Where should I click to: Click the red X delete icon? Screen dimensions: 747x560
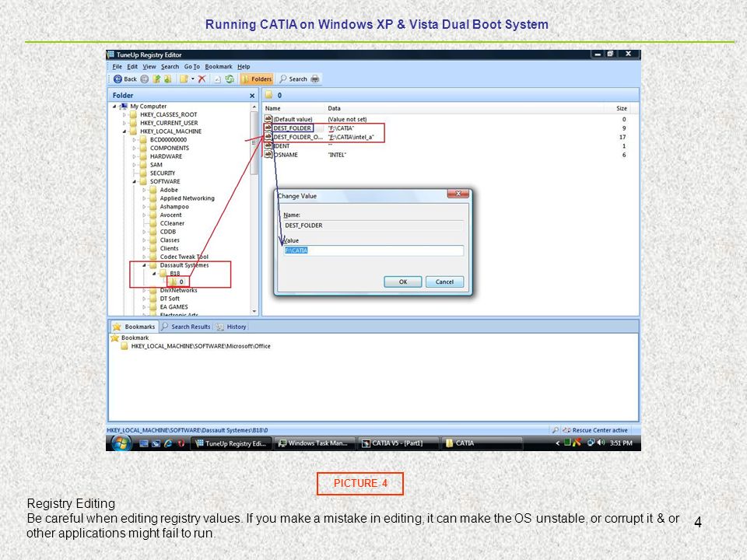pyautogui.click(x=202, y=79)
